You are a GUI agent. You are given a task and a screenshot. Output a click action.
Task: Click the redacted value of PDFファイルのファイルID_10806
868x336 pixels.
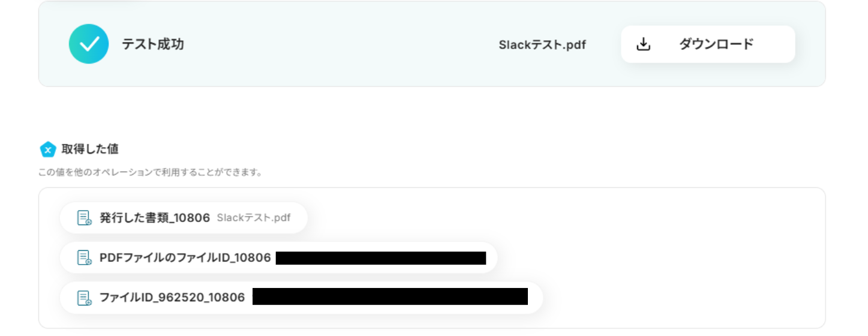(381, 258)
